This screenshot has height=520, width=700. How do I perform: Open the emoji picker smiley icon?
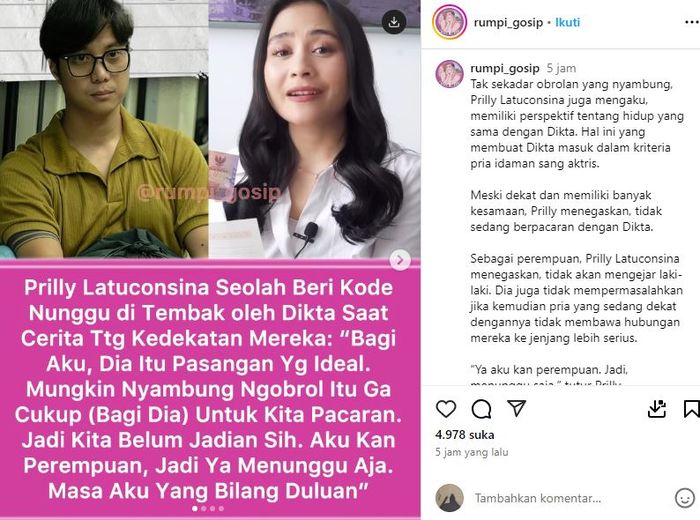click(684, 498)
